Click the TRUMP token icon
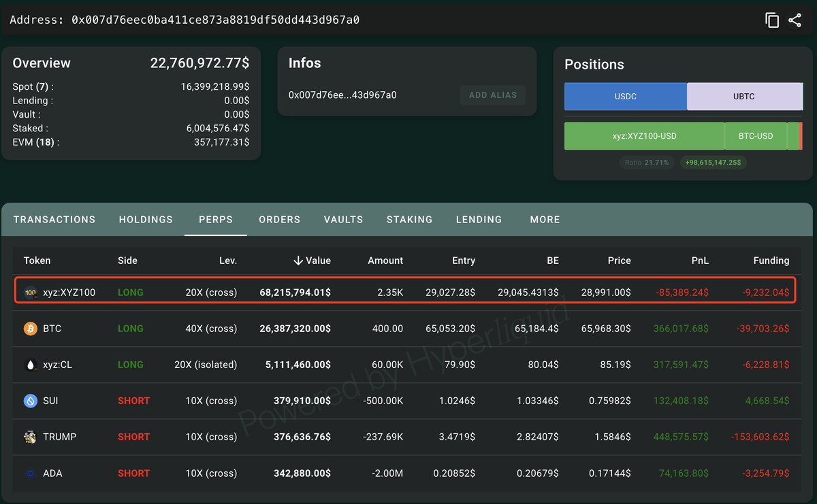This screenshot has width=817, height=504. [x=31, y=437]
